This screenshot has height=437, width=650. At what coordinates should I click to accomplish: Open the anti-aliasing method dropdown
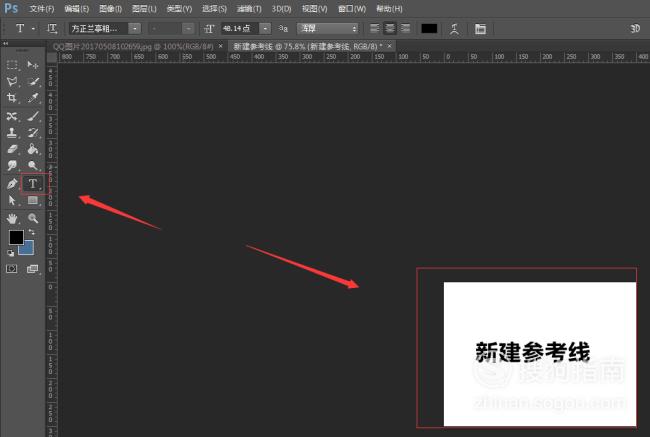327,29
